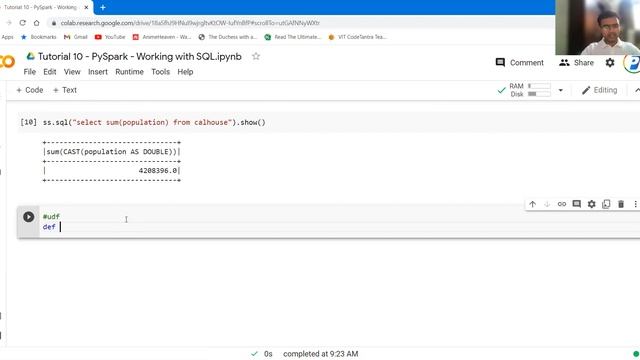Viewport: 640px width, 360px height.
Task: Open the Tools menu
Action: click(x=160, y=72)
